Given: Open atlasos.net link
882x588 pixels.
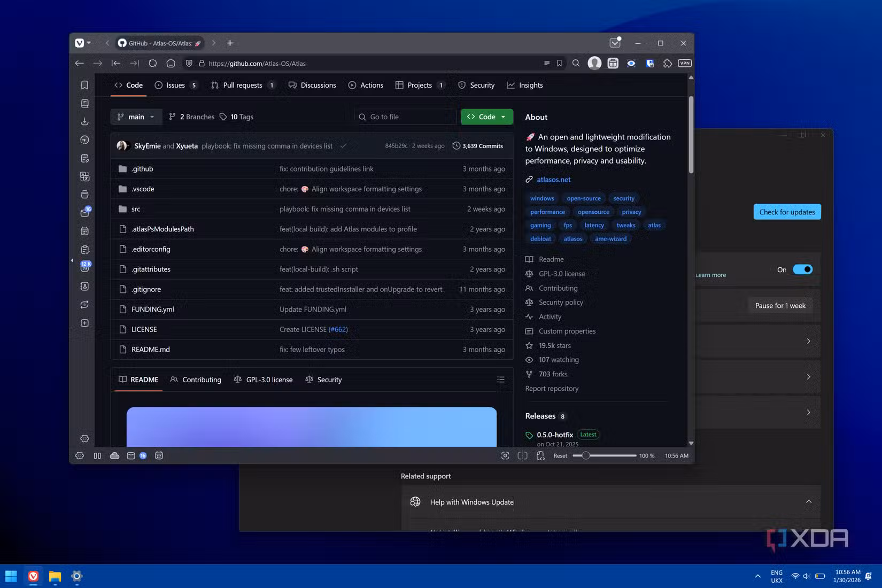Looking at the screenshot, I should pos(553,180).
